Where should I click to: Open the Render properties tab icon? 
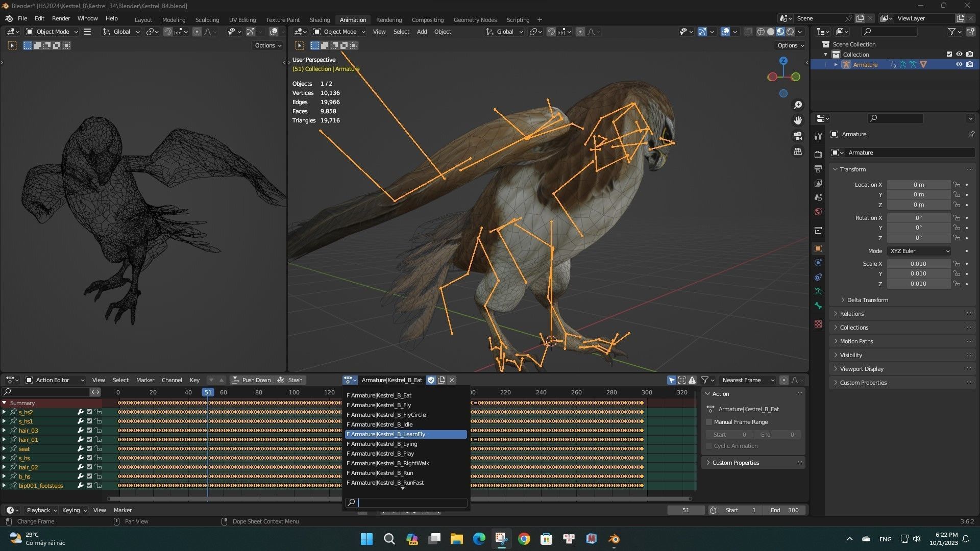tap(818, 155)
